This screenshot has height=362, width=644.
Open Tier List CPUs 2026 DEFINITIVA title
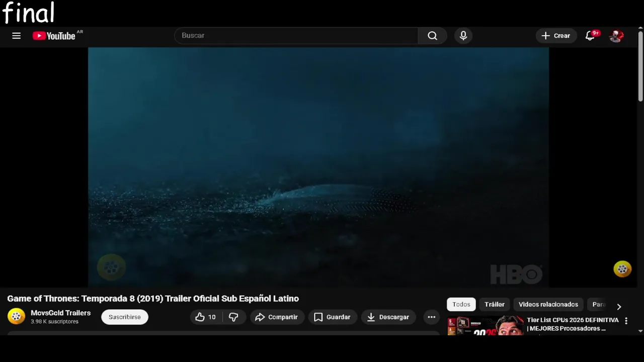[573, 324]
